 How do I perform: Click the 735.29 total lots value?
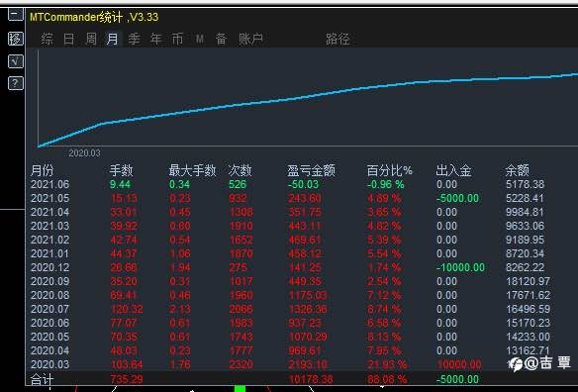pos(127,379)
